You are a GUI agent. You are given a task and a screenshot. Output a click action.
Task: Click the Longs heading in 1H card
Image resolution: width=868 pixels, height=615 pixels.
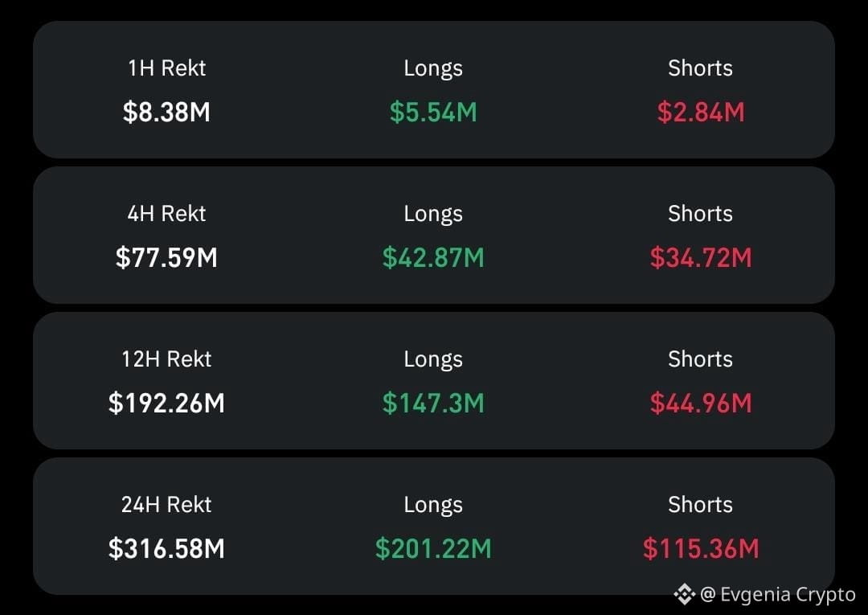(433, 69)
